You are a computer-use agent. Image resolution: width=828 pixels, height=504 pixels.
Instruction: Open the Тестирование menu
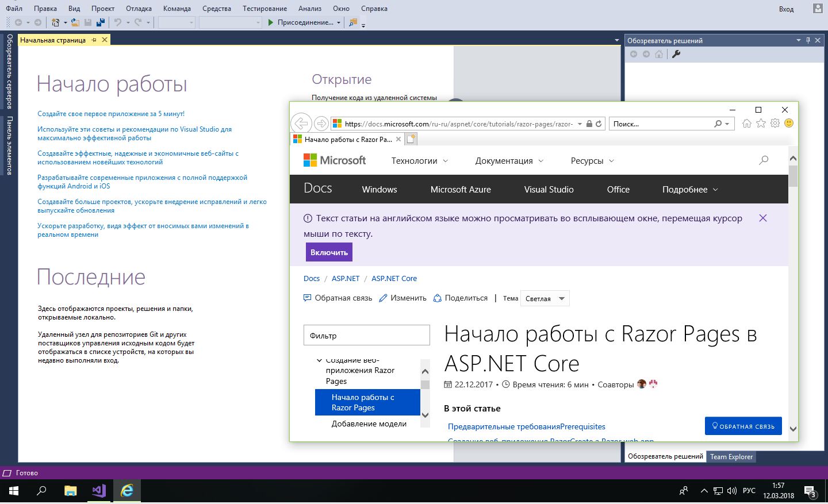(x=264, y=9)
